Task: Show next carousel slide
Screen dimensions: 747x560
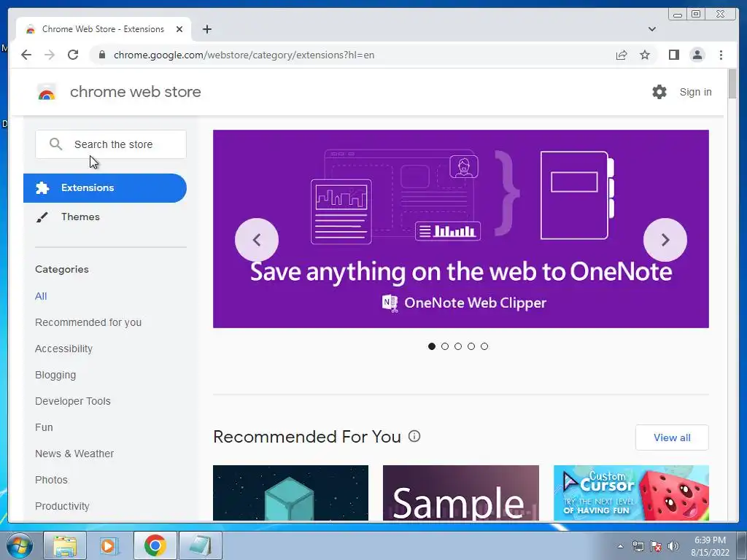Action: [665, 239]
